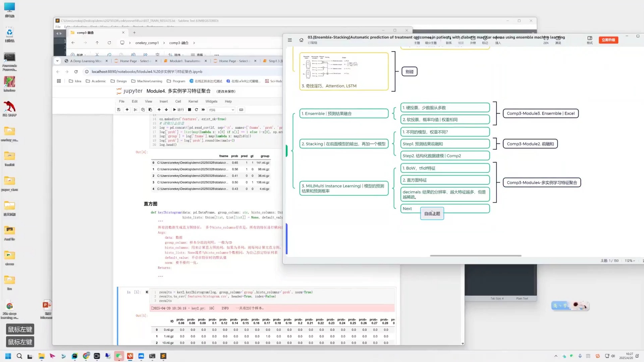The image size is (644, 362).
Task: Click the file explorer up-directory arrow
Action: [97, 43]
